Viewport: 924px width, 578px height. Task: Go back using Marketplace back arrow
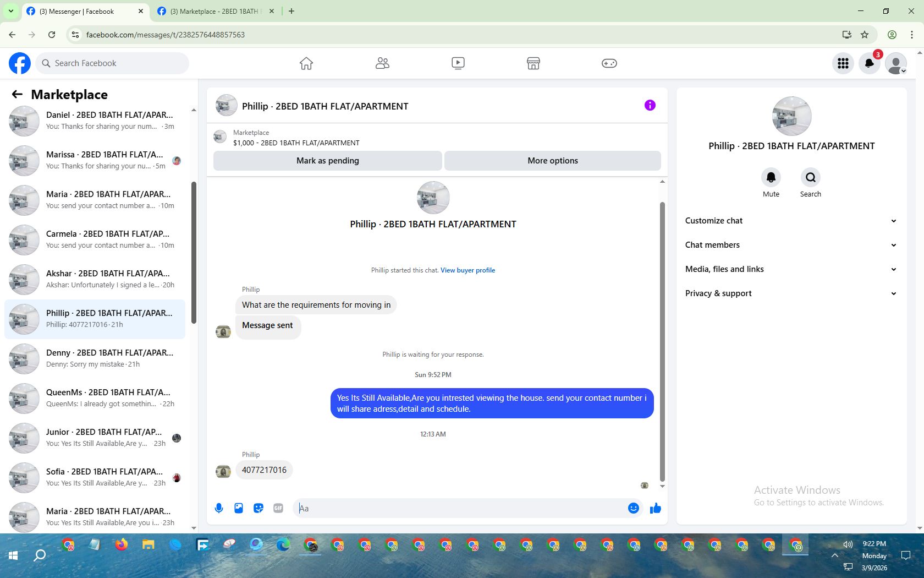point(17,95)
